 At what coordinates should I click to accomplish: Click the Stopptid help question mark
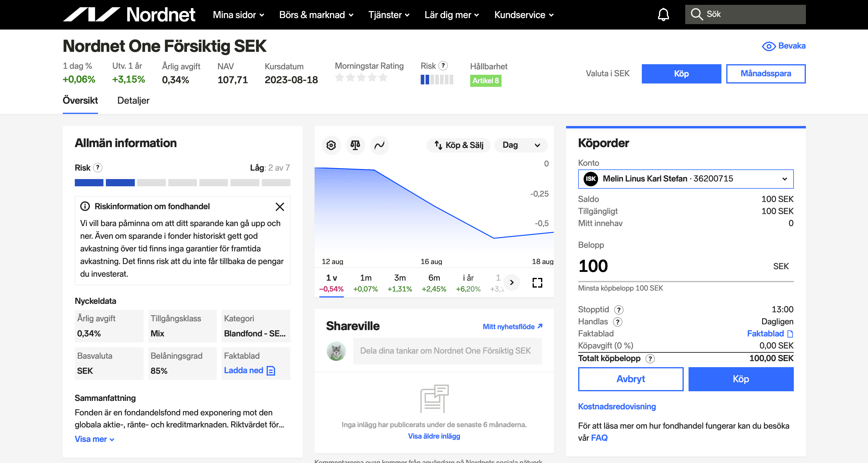pos(619,310)
